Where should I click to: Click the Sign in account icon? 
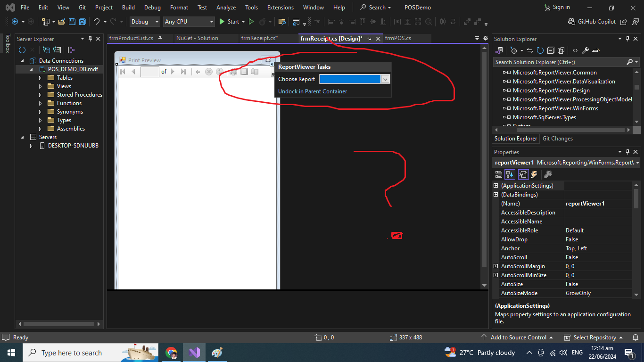(x=547, y=7)
